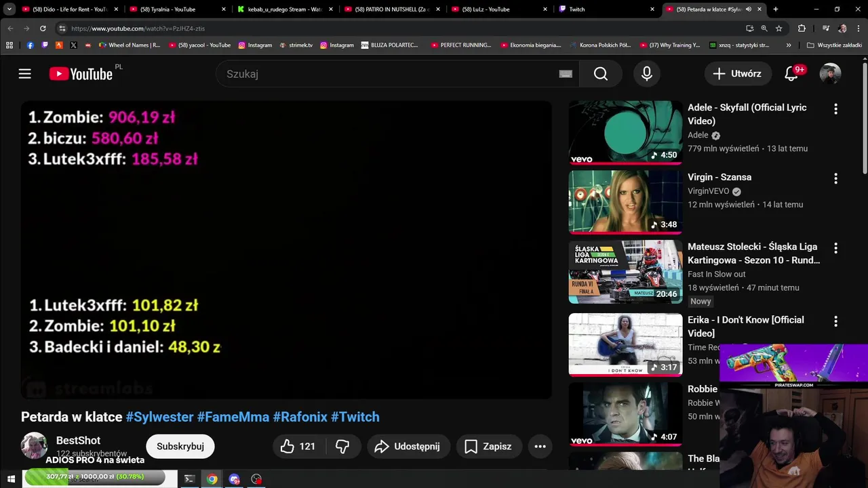Open the YouTube guide hamburger menu
The height and width of the screenshot is (488, 868).
24,74
